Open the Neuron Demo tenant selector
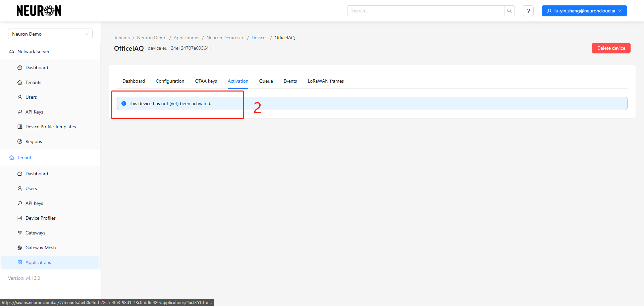 [50, 34]
